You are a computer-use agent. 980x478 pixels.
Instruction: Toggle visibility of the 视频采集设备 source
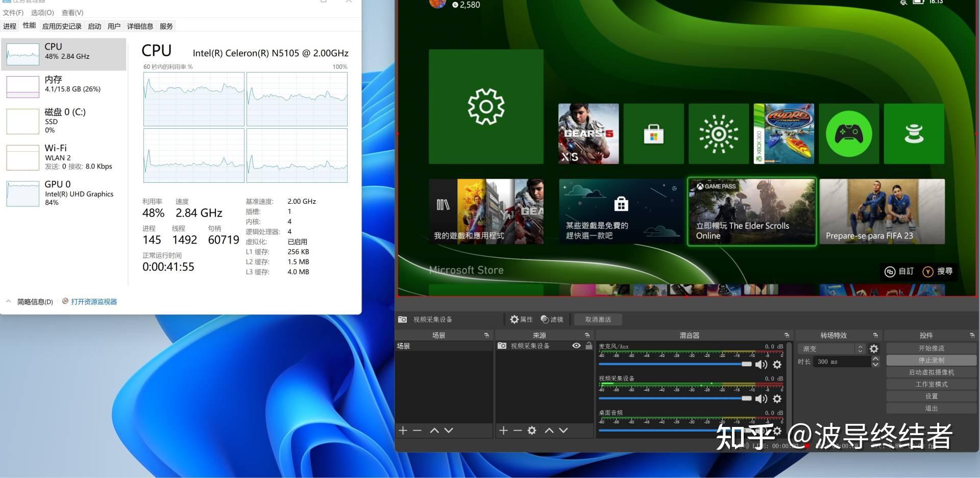577,346
